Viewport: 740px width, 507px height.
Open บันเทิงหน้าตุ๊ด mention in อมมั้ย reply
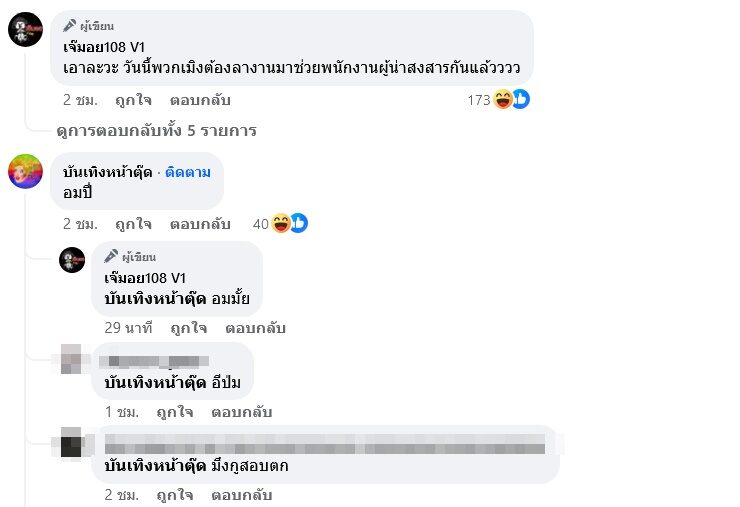point(155,298)
